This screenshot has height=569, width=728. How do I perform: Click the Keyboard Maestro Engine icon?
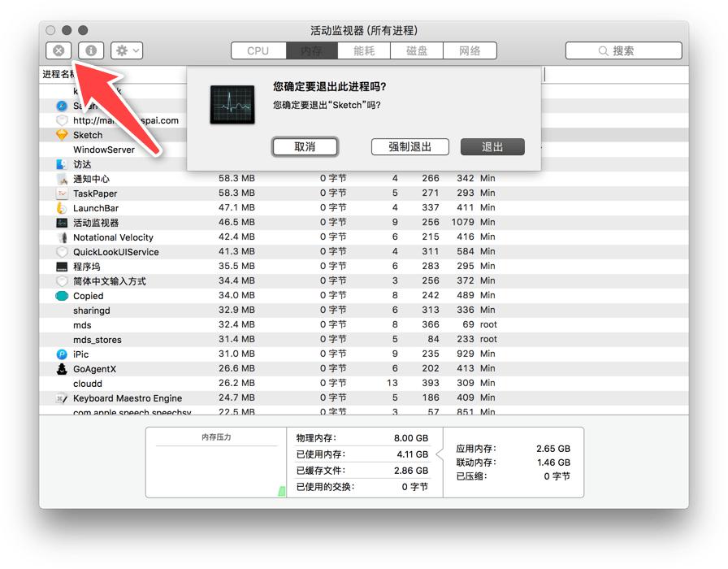[x=62, y=398]
